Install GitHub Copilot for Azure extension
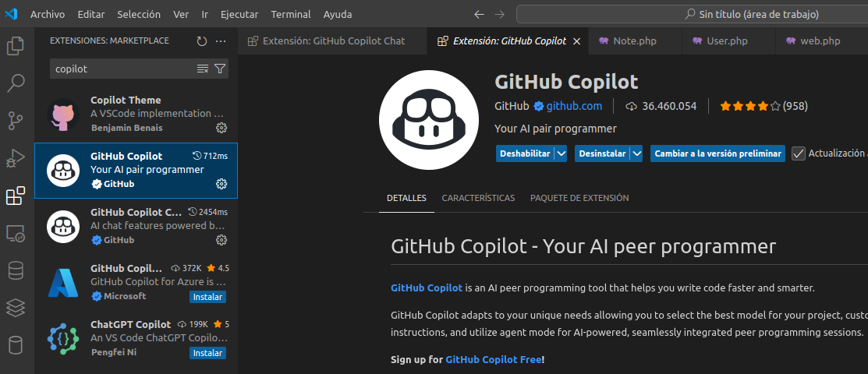Viewport: 868px width, 374px height. pyautogui.click(x=207, y=297)
